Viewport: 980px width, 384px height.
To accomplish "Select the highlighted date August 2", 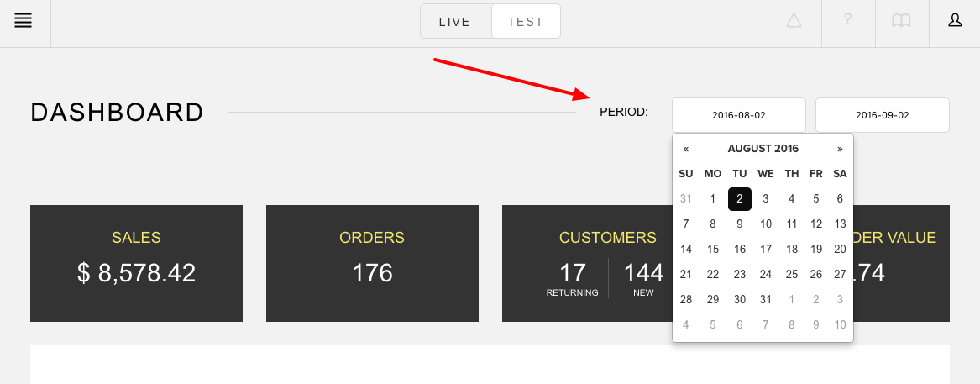I will point(739,199).
